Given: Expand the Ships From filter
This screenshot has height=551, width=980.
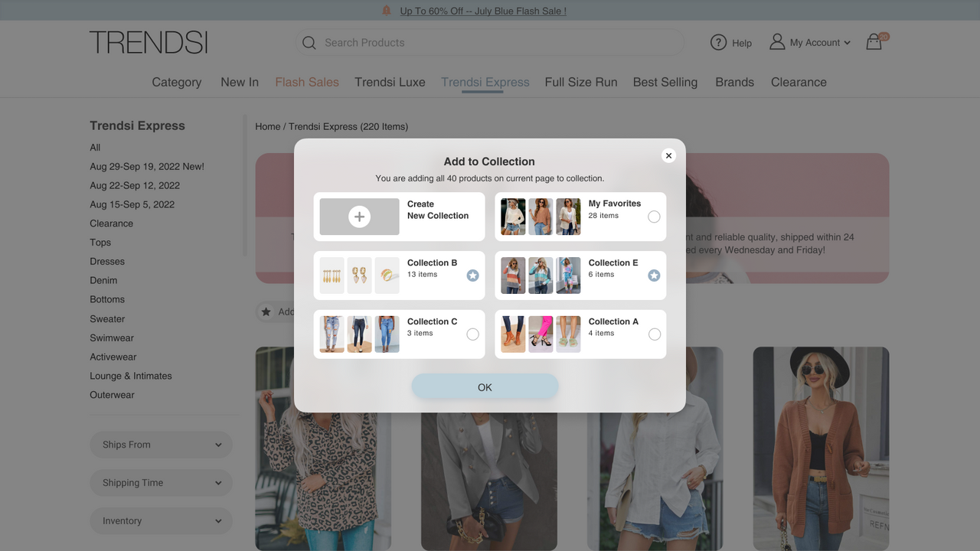Looking at the screenshot, I should 161,445.
